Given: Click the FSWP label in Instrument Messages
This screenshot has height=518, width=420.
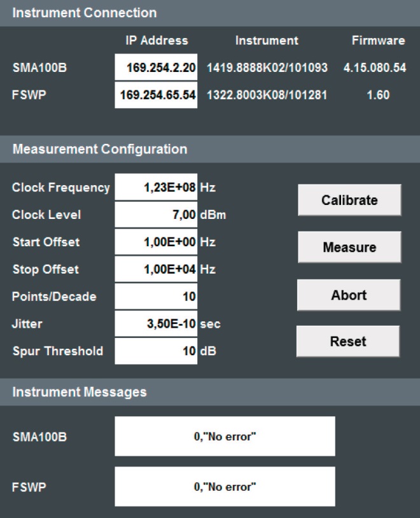Looking at the screenshot, I should click(x=29, y=487).
